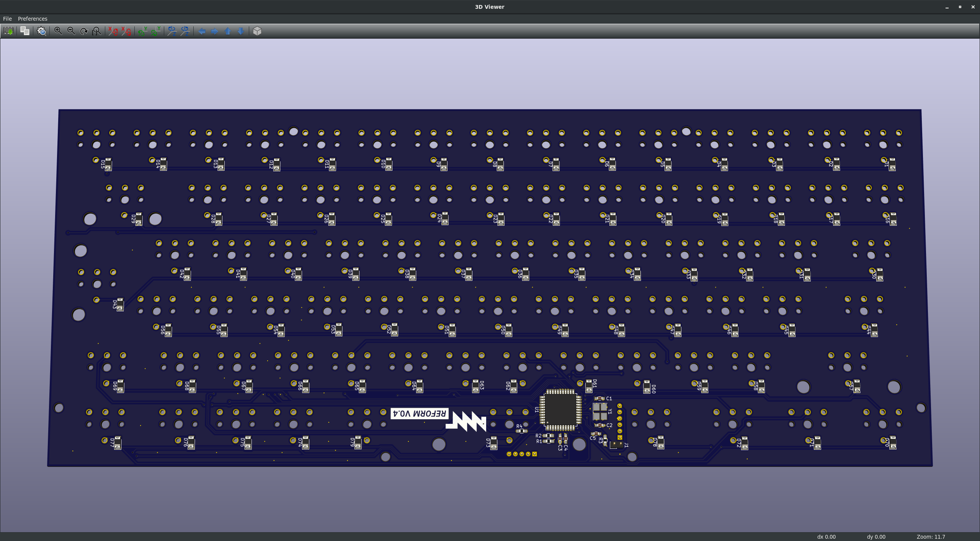Click the zigzag logo on the board
This screenshot has height=541, width=980.
466,421
